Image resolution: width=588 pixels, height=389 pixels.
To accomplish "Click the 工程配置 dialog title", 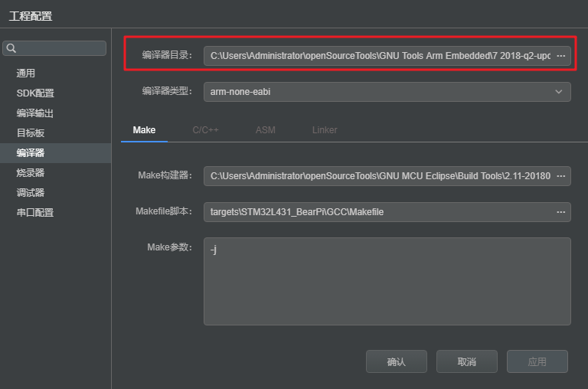I will pos(31,16).
